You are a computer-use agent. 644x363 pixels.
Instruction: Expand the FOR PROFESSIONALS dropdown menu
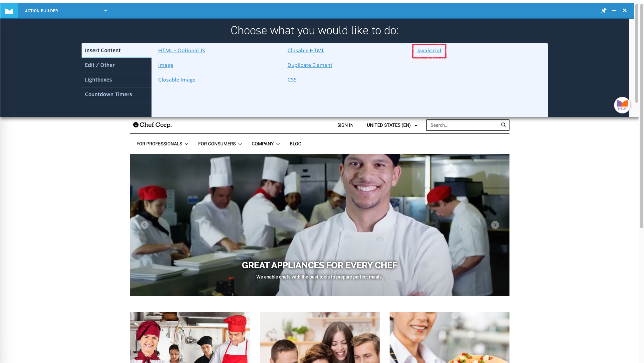point(162,144)
